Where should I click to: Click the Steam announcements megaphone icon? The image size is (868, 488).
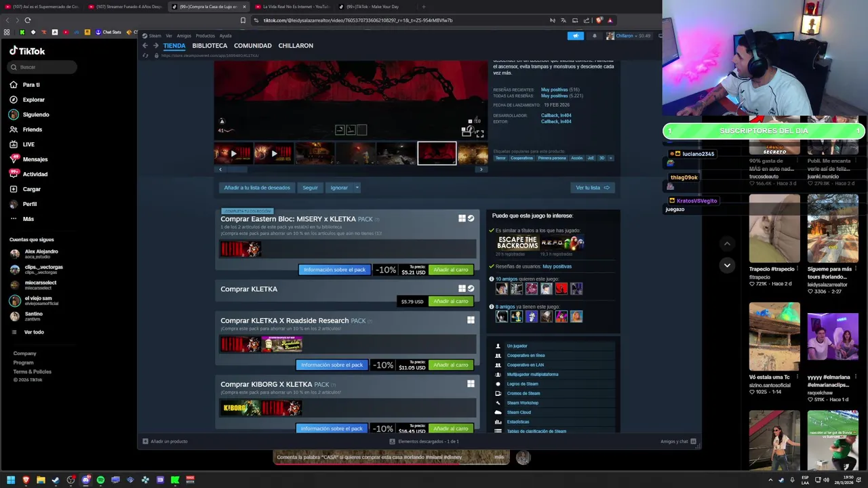[575, 36]
